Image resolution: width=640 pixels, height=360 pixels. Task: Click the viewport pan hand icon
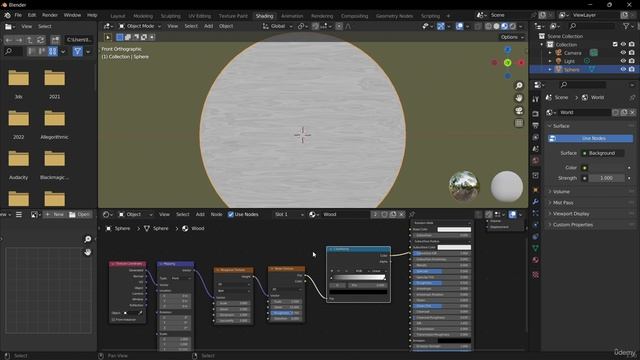tap(519, 98)
